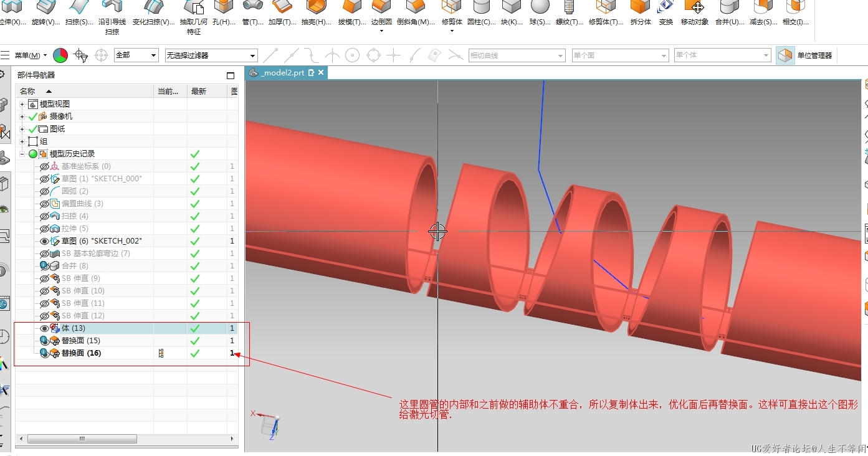
Task: Hide 体 (13) via eye icon
Action: click(x=44, y=328)
